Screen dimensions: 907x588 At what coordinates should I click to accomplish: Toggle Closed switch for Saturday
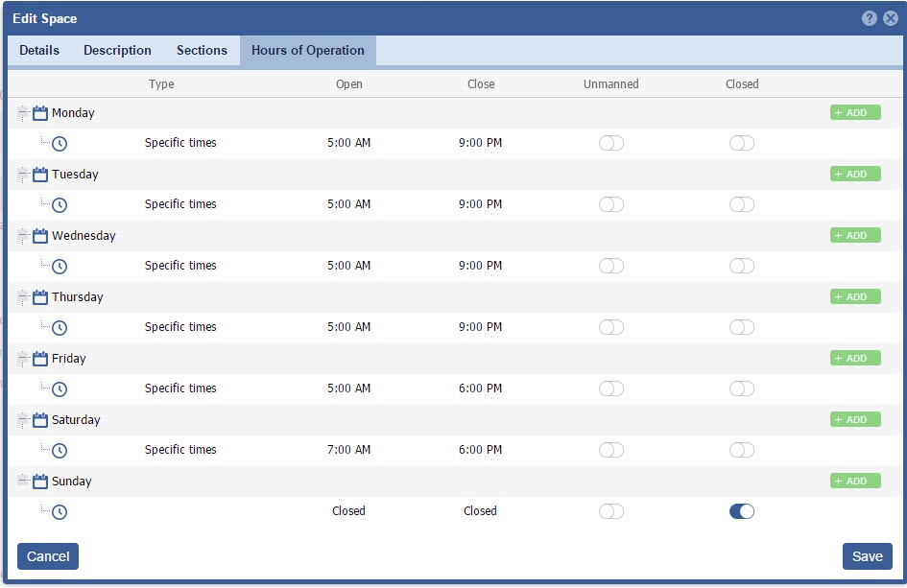742,450
